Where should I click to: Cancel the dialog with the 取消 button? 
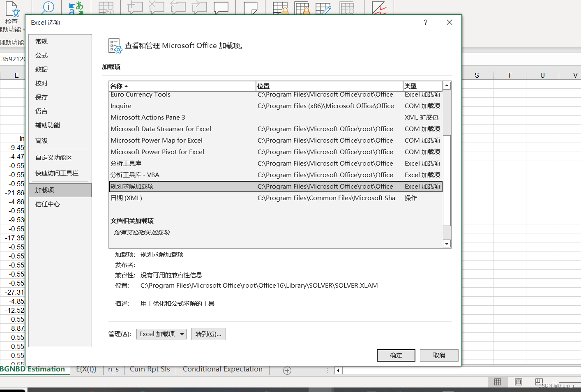coord(439,355)
